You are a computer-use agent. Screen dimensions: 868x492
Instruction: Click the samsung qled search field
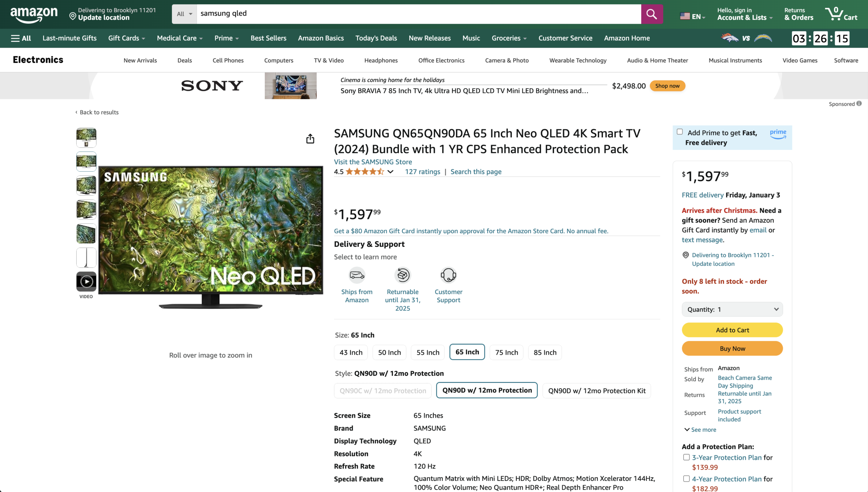pos(419,14)
